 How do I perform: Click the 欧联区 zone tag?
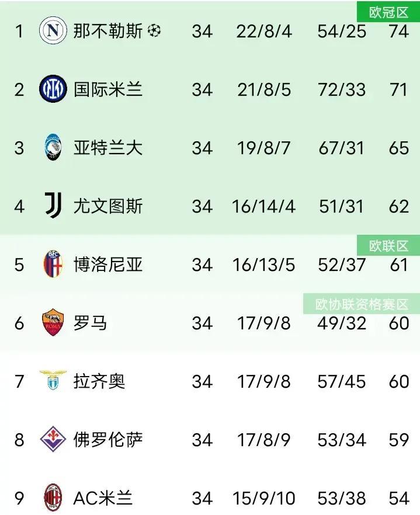[x=388, y=246]
